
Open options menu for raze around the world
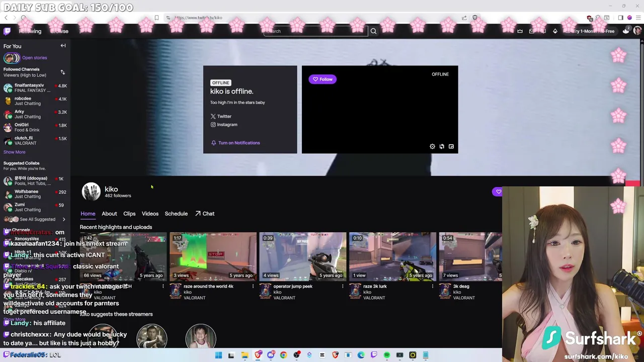pos(253,287)
